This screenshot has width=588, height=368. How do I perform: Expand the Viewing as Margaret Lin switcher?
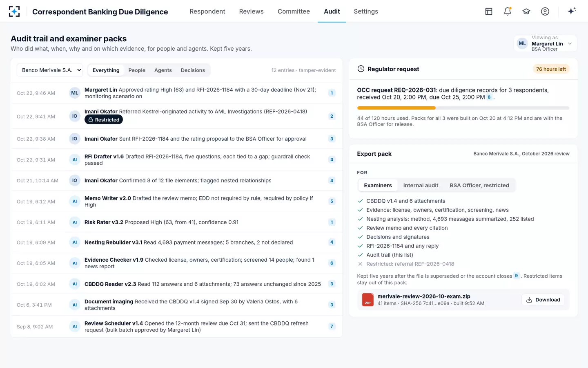545,43
